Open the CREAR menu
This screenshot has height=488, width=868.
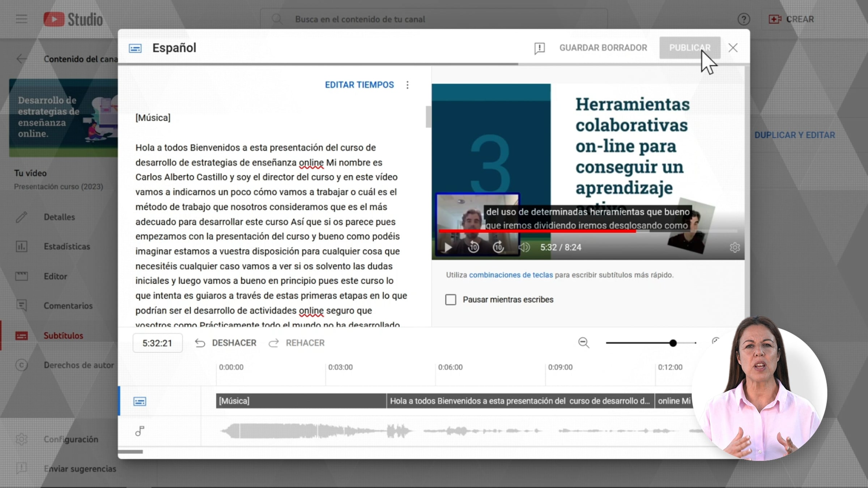(791, 19)
